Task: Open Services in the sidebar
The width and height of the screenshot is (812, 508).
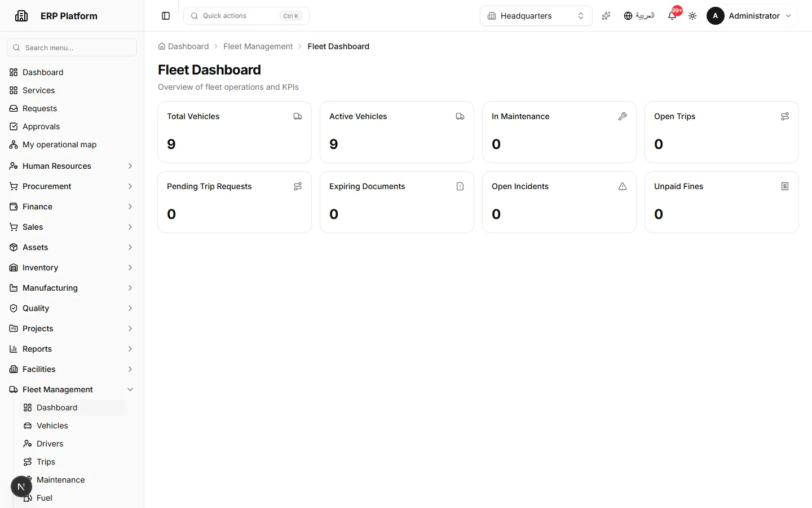Action: (72, 90)
